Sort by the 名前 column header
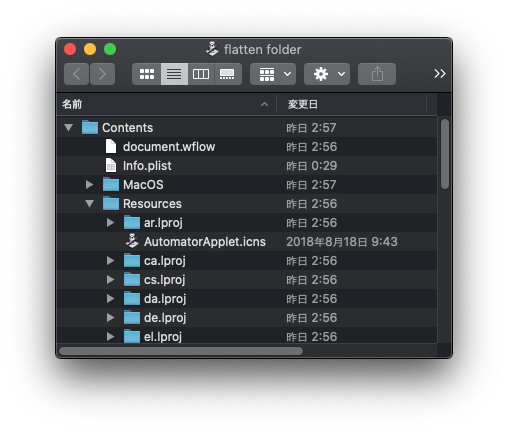The width and height of the screenshot is (508, 432). point(166,104)
